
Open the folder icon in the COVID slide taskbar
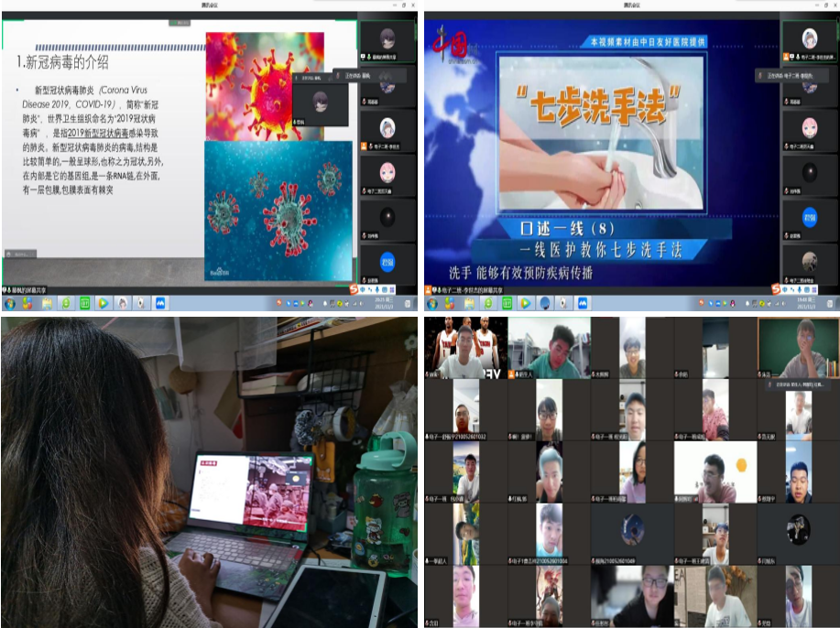tap(47, 303)
